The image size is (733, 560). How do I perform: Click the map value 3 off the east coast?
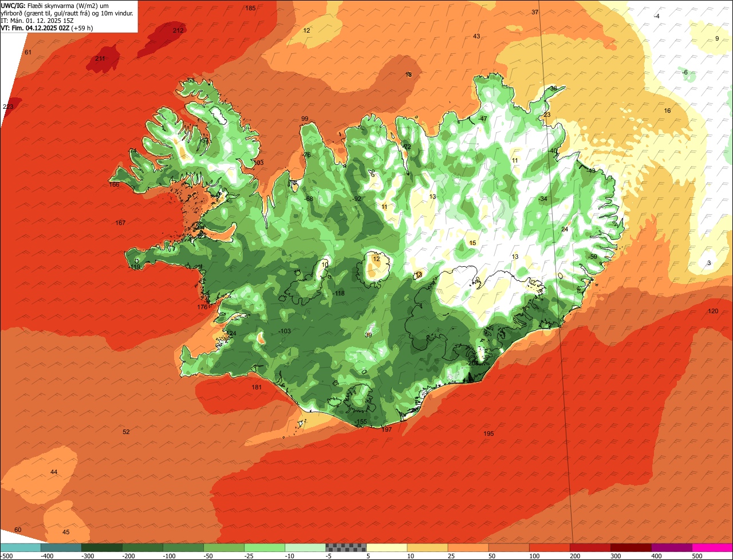pos(709,263)
